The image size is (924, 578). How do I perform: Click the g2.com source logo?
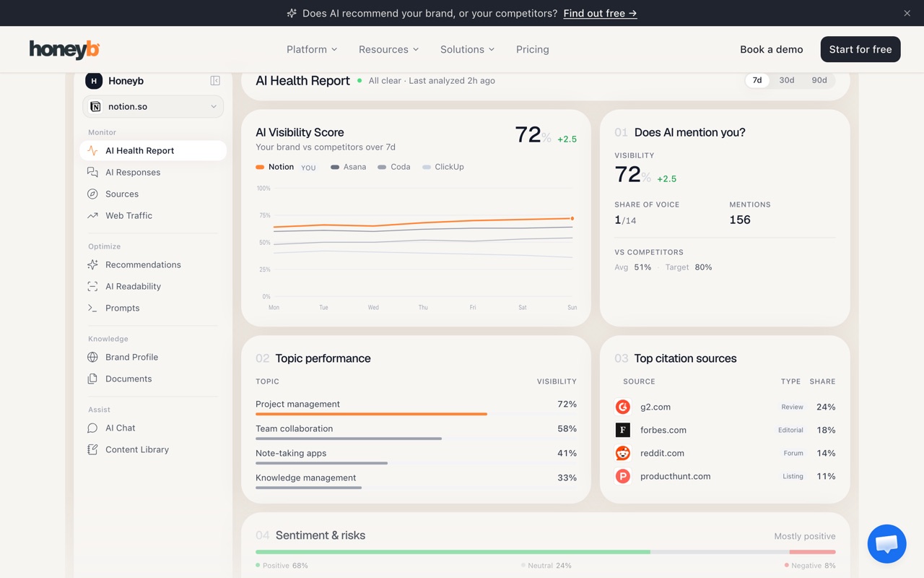click(x=623, y=407)
